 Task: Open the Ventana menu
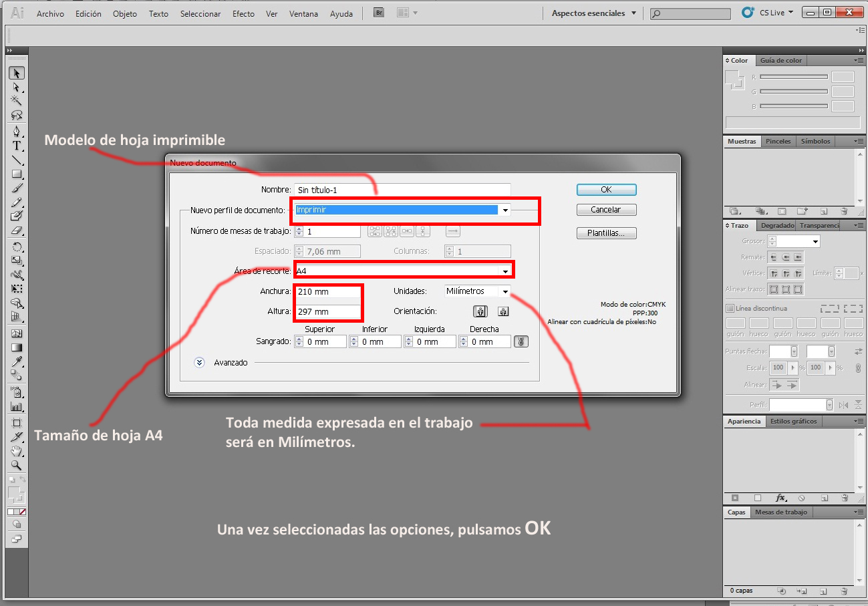[303, 13]
